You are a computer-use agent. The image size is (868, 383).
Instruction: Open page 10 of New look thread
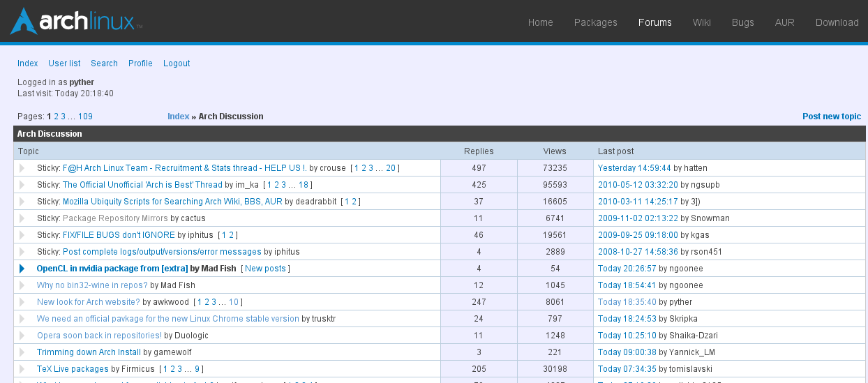coord(234,302)
